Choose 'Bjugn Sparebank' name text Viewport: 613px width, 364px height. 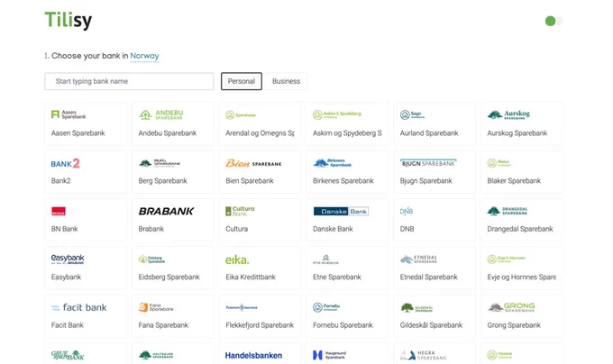coord(426,181)
